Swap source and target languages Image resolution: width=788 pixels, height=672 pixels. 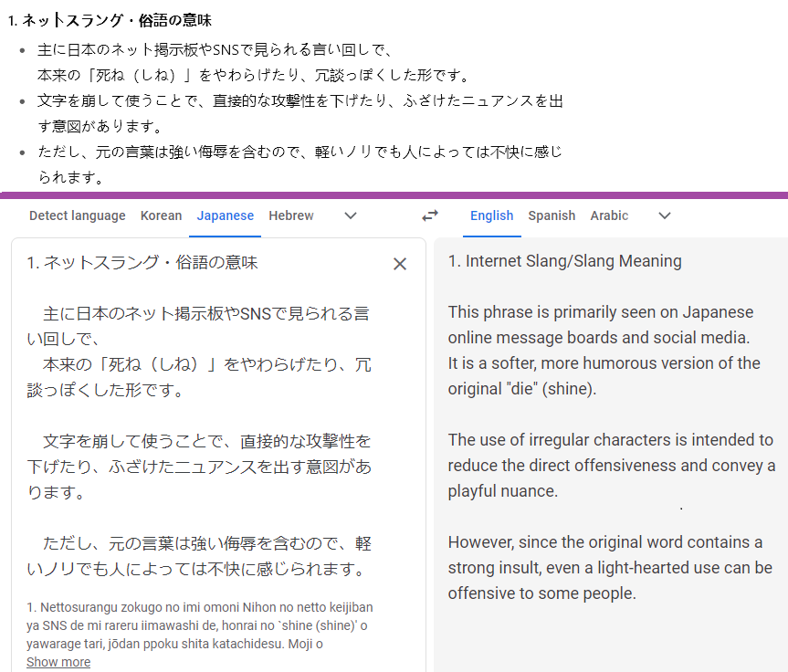[430, 215]
